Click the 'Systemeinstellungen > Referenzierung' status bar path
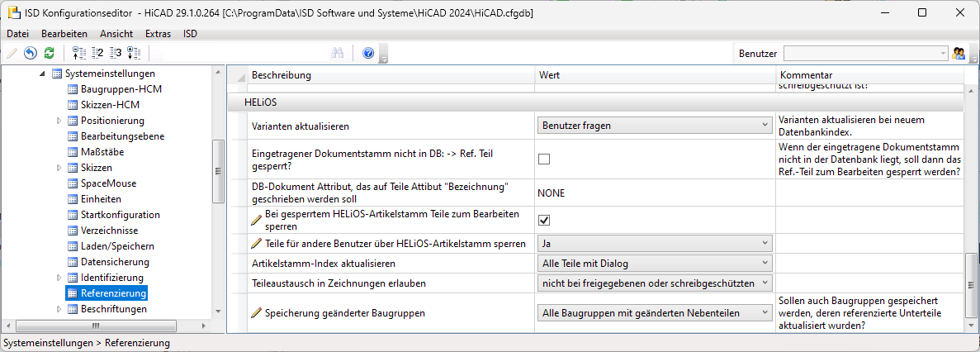 click(86, 343)
